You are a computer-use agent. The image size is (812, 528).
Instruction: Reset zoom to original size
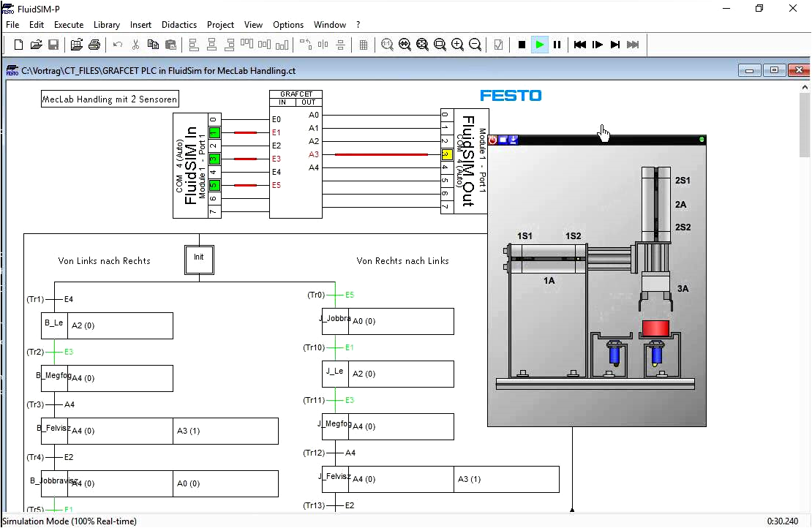click(388, 45)
